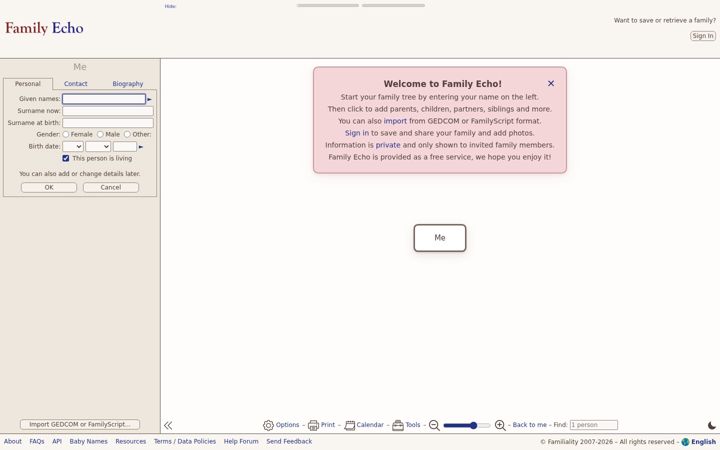Focus the Given names input

[104, 99]
